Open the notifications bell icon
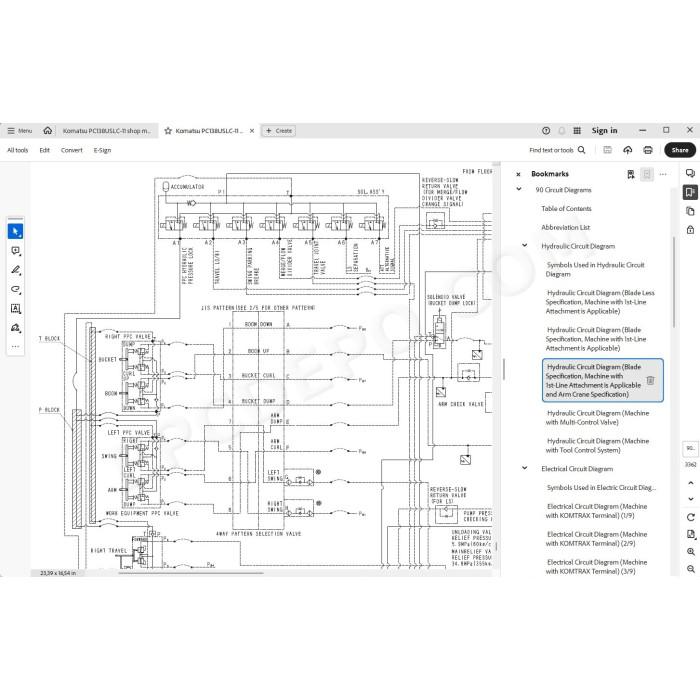Viewport: 700px width, 700px height. point(562,130)
